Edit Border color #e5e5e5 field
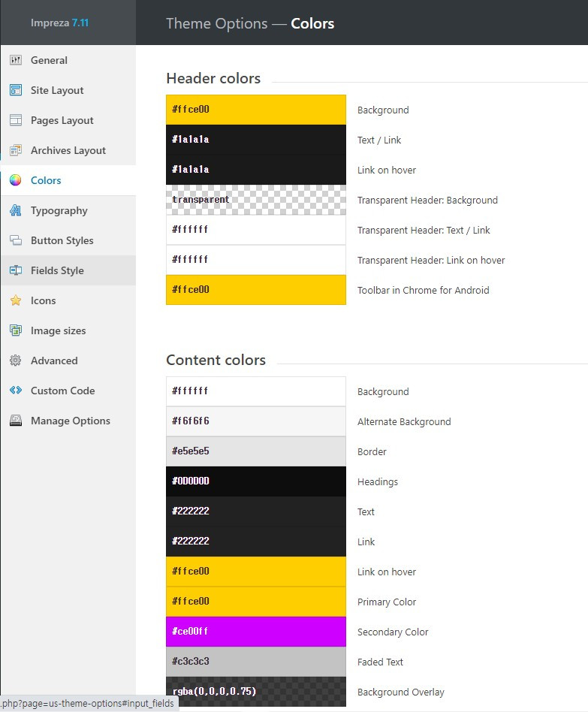Image resolution: width=588 pixels, height=712 pixels. point(256,451)
